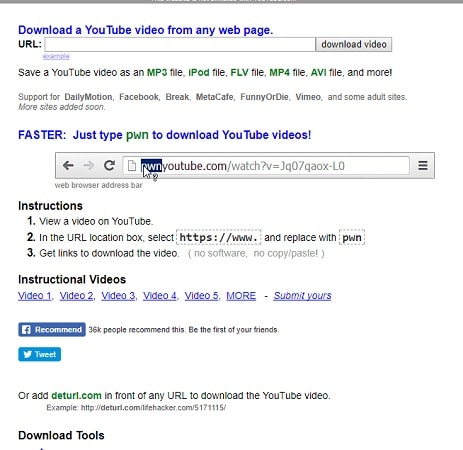This screenshot has height=450, width=463.
Task: Click the 'Instructions' heading
Action: (x=50, y=206)
